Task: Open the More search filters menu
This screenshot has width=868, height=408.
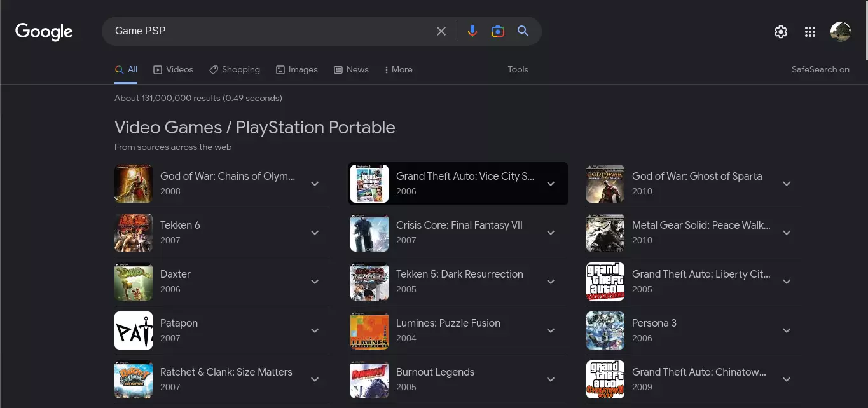Action: (x=399, y=70)
